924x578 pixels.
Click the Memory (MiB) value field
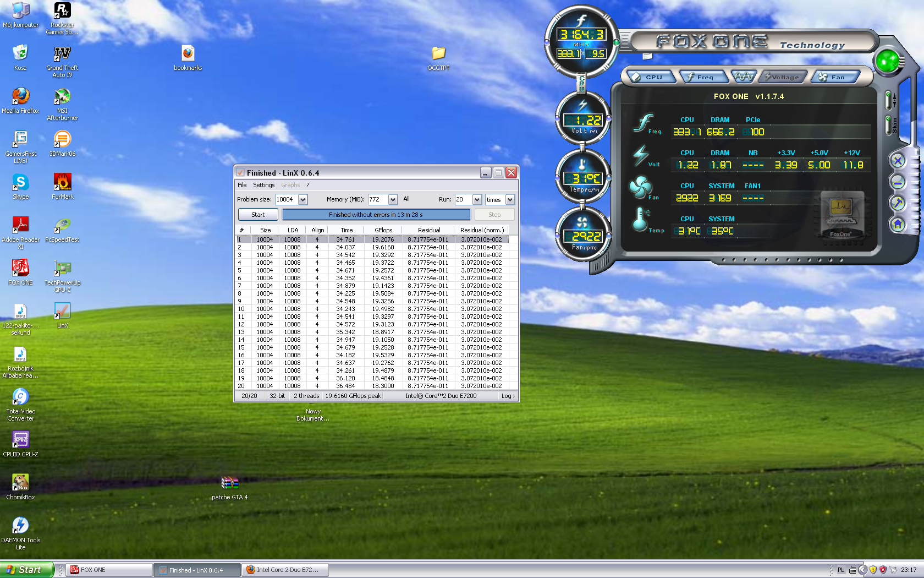378,200
